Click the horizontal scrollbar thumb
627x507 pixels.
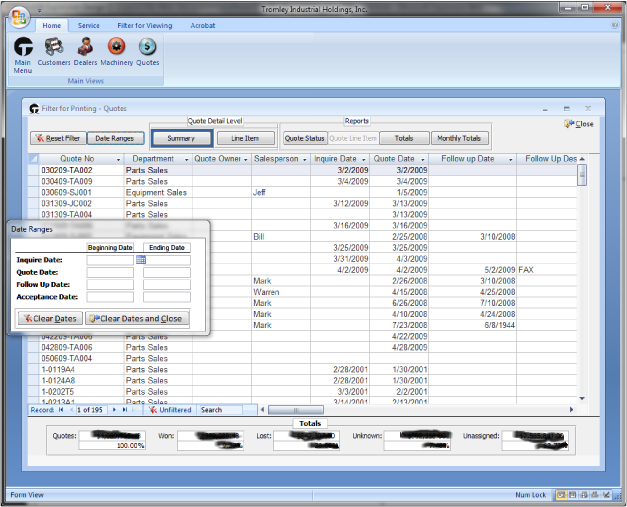click(x=296, y=410)
